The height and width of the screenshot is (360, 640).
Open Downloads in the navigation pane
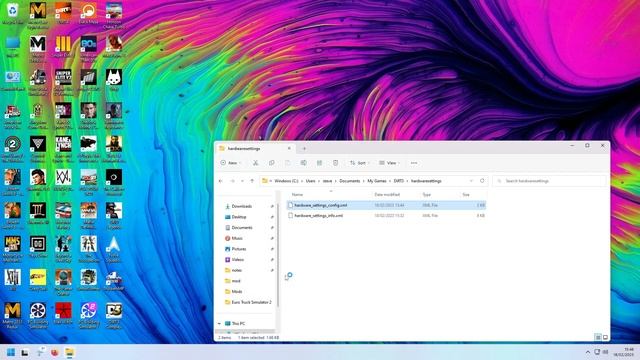click(242, 207)
